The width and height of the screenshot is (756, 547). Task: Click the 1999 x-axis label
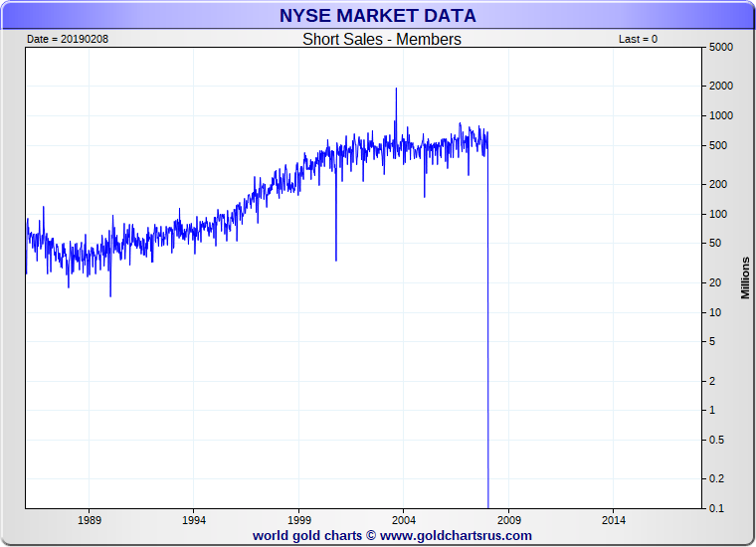[299, 520]
